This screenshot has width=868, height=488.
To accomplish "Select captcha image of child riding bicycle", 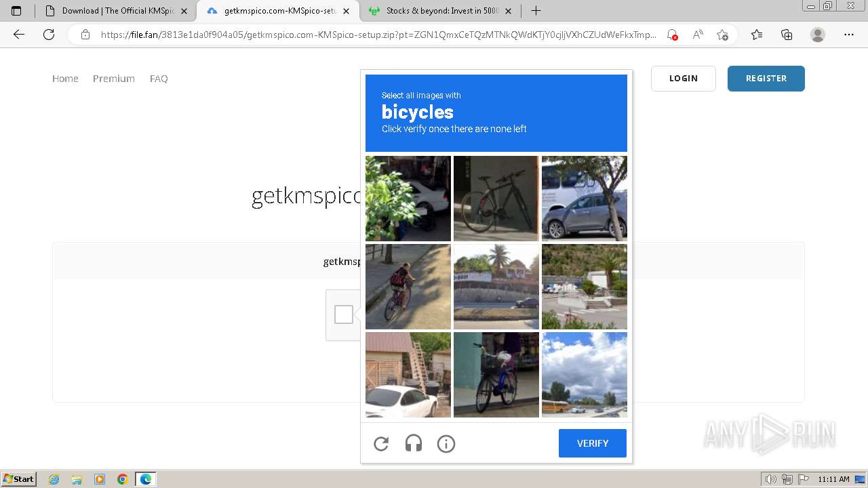I will tap(408, 287).
